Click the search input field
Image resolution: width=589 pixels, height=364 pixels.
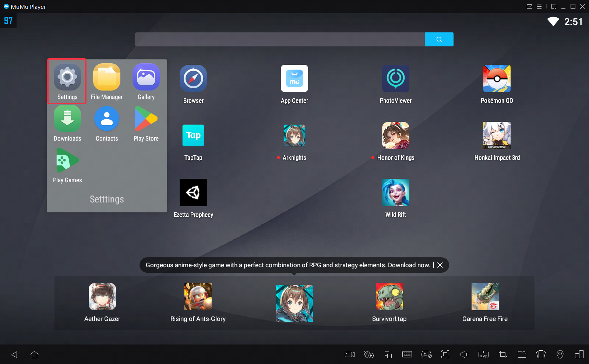[280, 39]
